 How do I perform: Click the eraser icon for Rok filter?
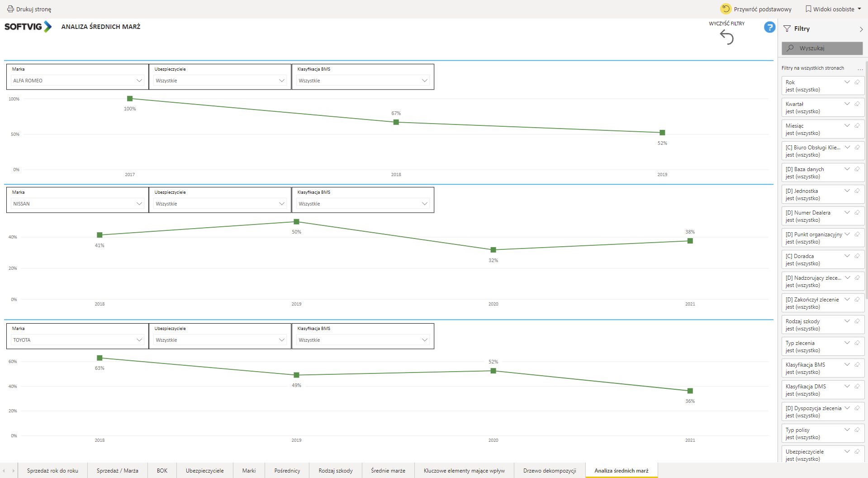click(857, 82)
